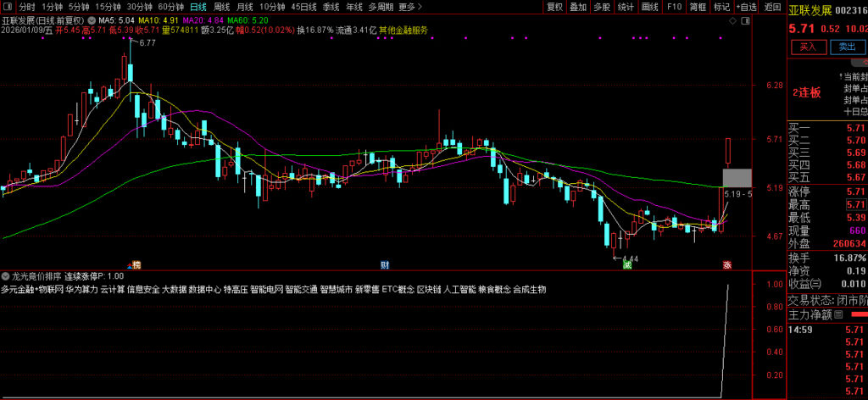Switch to the 周线 weekly chart tab

coord(221,7)
